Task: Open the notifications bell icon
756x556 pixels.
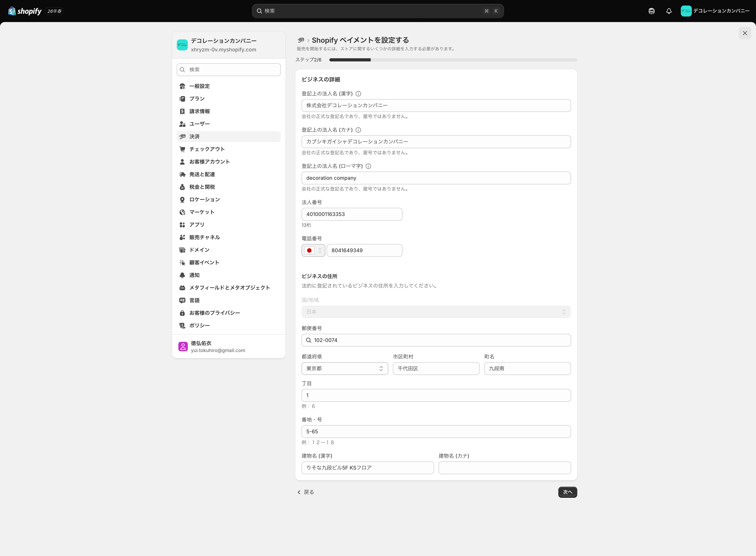Action: [669, 11]
